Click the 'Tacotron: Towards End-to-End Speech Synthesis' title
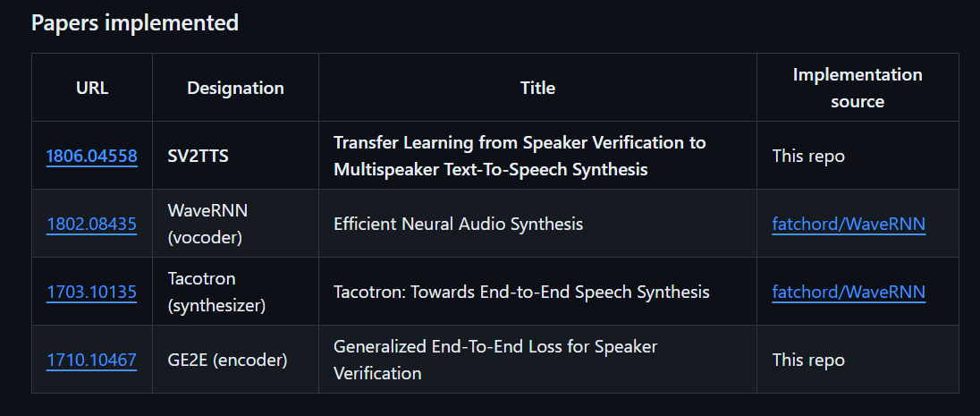980x416 pixels. [521, 293]
